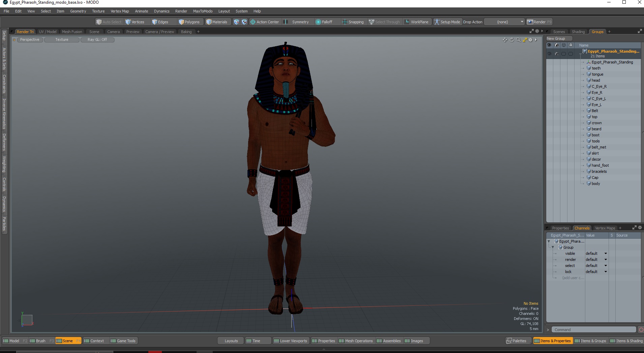This screenshot has height=353, width=644.
Task: Open the Texture shading style dropdown
Action: tap(62, 40)
